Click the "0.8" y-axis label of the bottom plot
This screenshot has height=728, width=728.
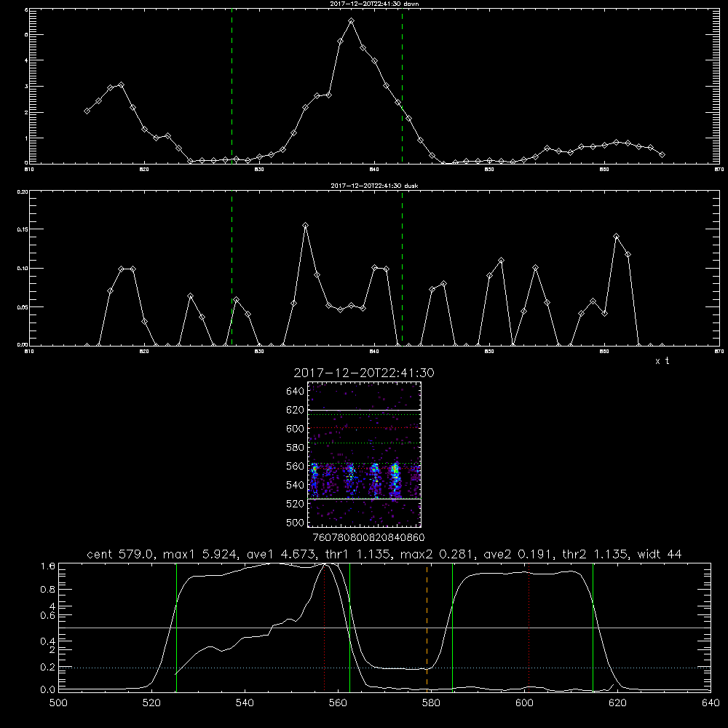(x=48, y=590)
